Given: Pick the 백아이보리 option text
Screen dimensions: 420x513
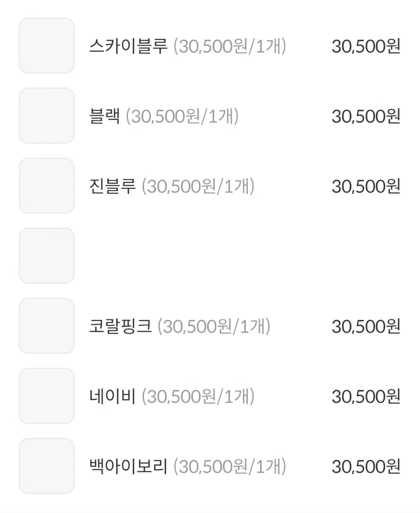Looking at the screenshot, I should pyautogui.click(x=128, y=467).
